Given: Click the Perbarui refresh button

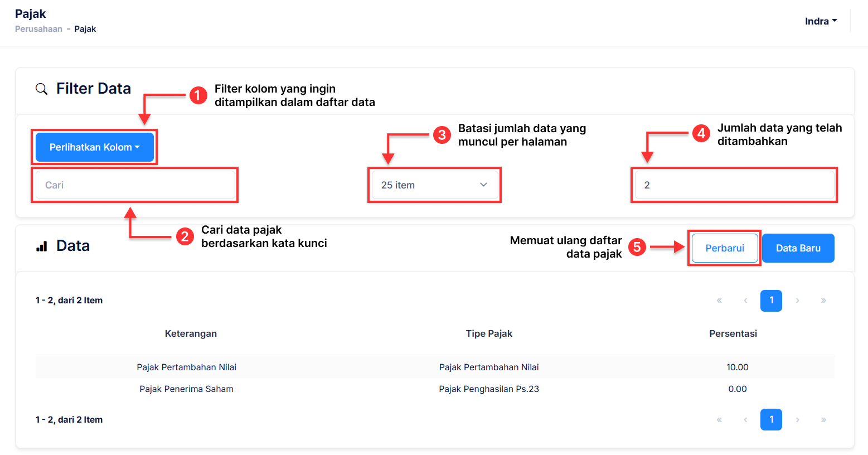Looking at the screenshot, I should 724,248.
